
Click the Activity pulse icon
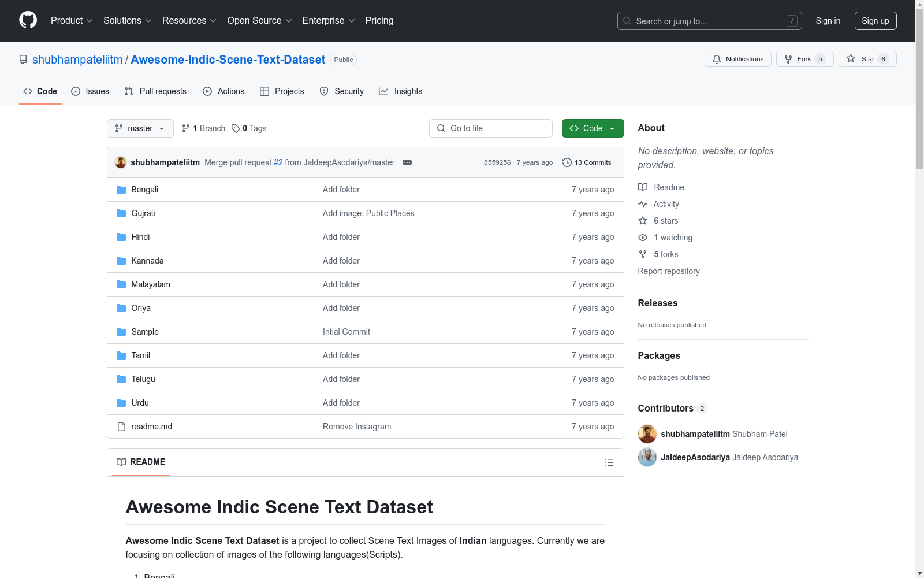(643, 204)
